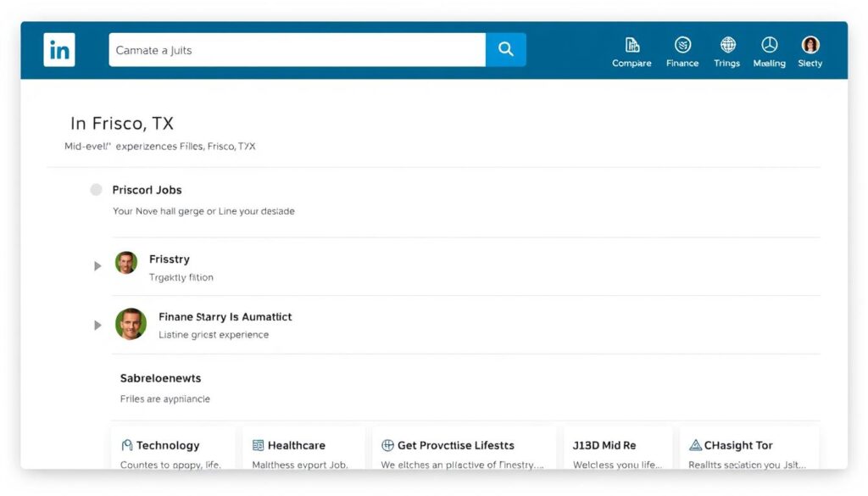Focus the 'Cannate a Juits' search field
The height and width of the screenshot is (496, 868).
coord(298,50)
